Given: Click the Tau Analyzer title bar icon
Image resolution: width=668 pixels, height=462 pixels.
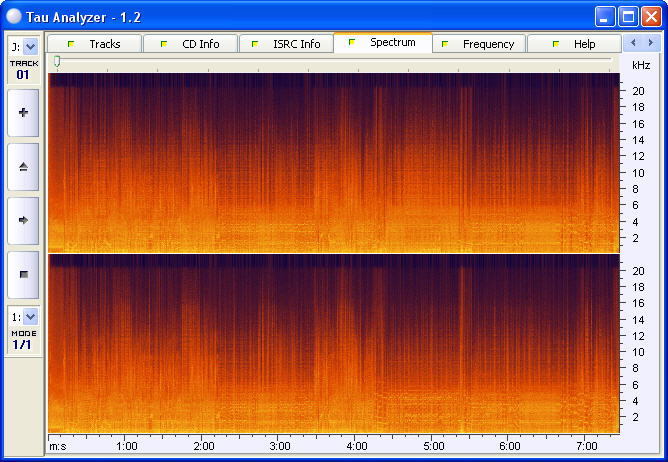Looking at the screenshot, I should (x=14, y=17).
